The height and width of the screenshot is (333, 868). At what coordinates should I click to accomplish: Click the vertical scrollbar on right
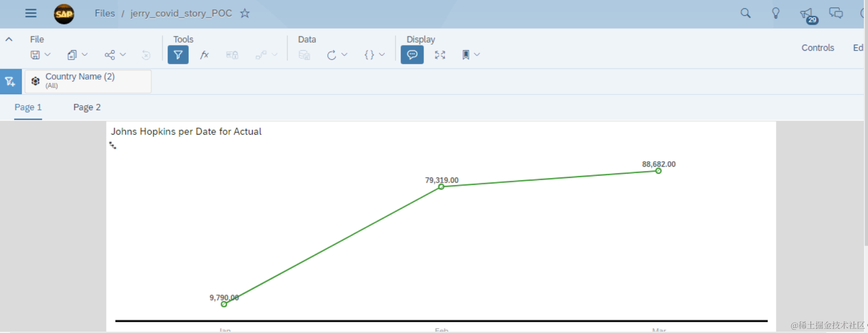(866, 122)
